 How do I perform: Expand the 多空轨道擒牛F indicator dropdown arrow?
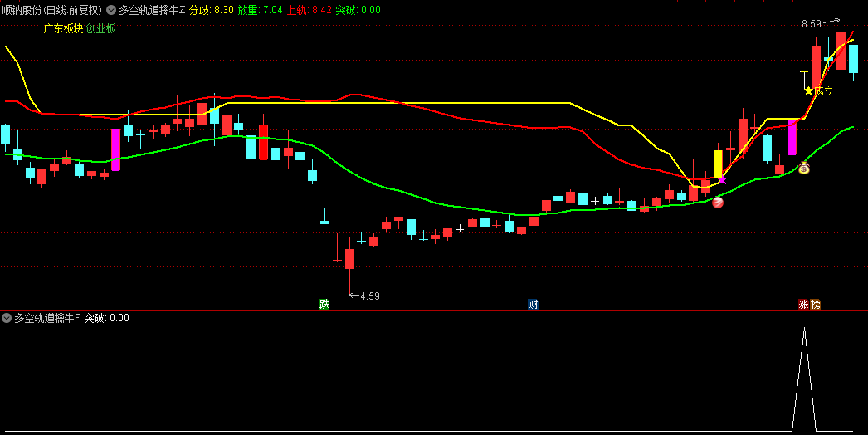(x=7, y=318)
